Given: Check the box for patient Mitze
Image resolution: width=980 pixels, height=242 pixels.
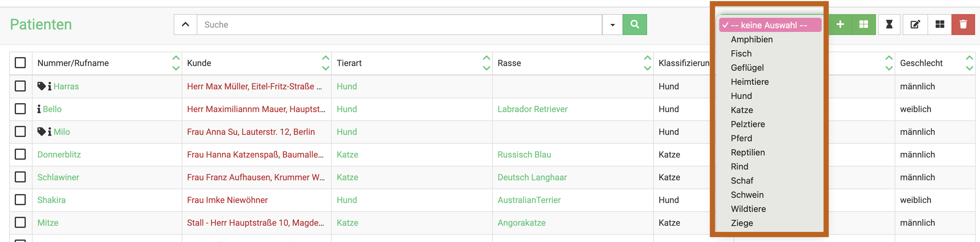Looking at the screenshot, I should [x=20, y=223].
